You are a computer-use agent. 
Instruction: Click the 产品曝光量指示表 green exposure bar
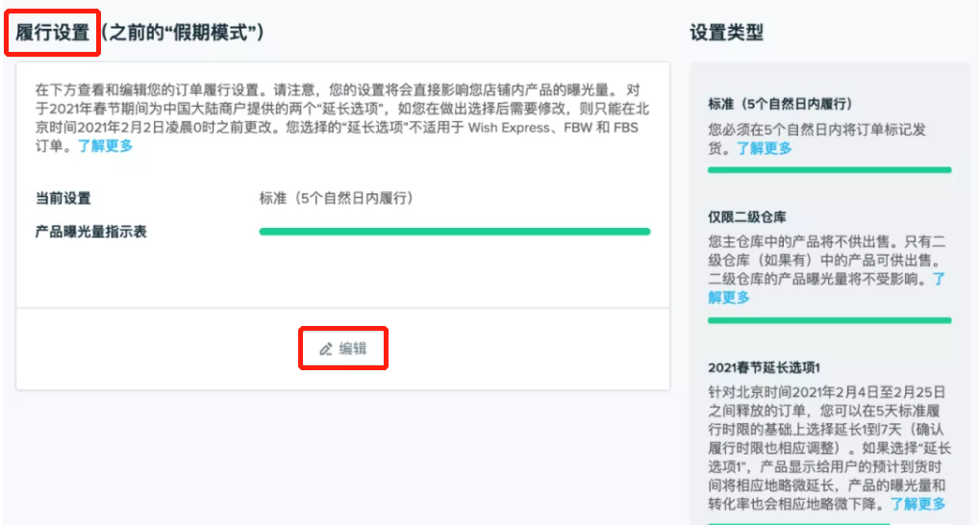454,232
